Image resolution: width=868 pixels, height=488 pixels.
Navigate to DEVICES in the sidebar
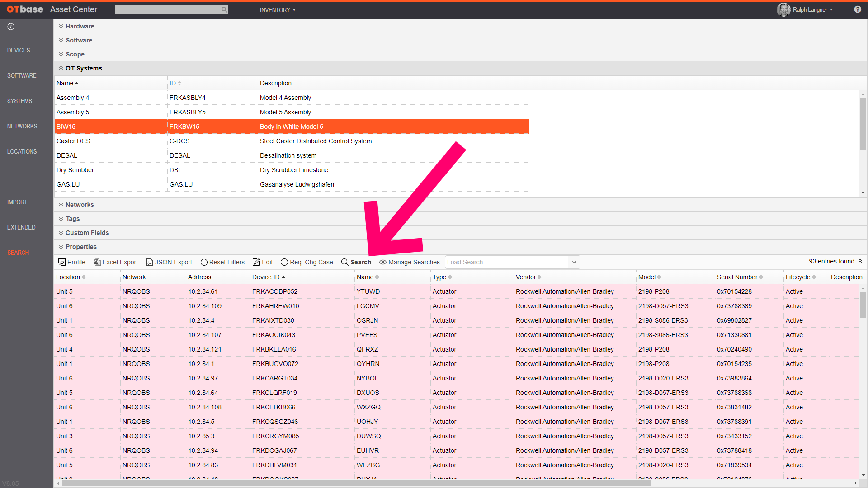pos(19,50)
